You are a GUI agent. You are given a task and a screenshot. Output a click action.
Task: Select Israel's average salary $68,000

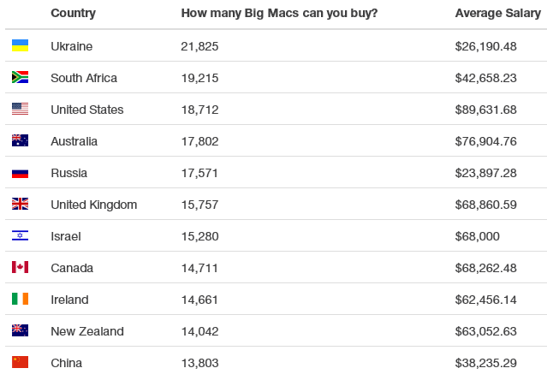(478, 236)
